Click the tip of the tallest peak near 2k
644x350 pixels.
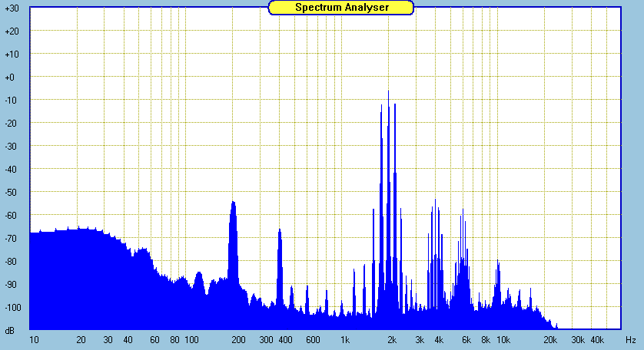(388, 92)
